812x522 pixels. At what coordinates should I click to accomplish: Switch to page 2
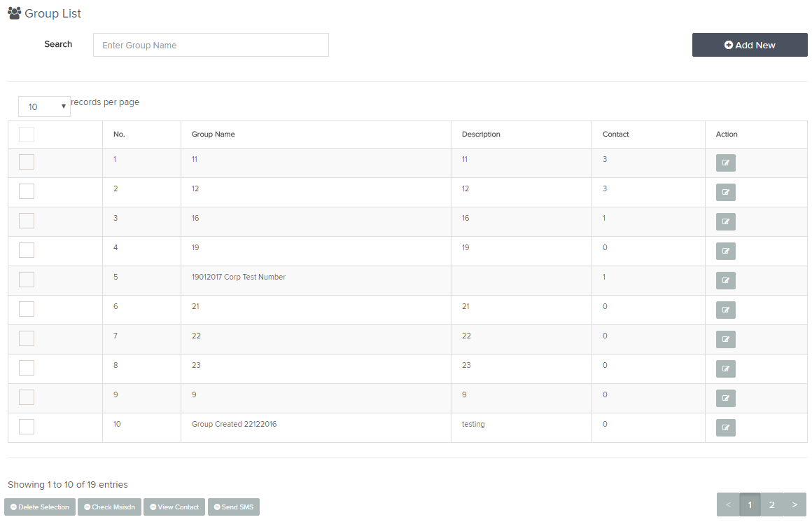(772, 504)
